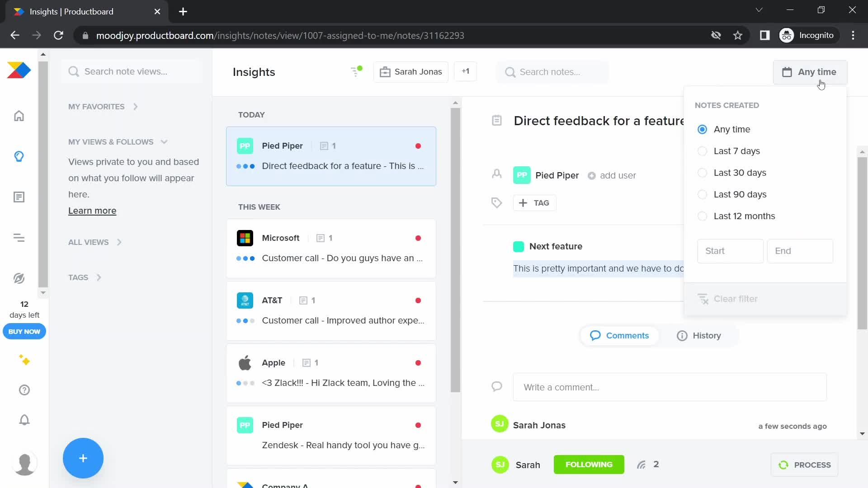
Task: Click the sparkle what's new icon
Action: point(24,360)
